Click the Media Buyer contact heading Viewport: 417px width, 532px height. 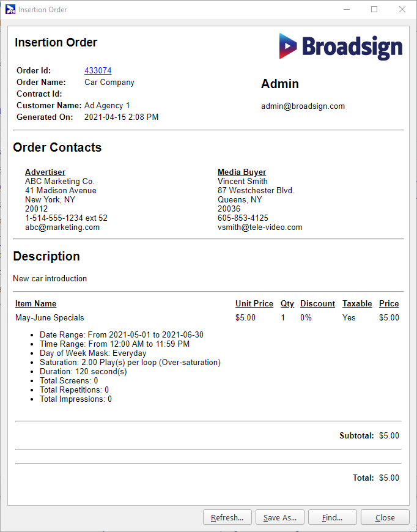(242, 172)
